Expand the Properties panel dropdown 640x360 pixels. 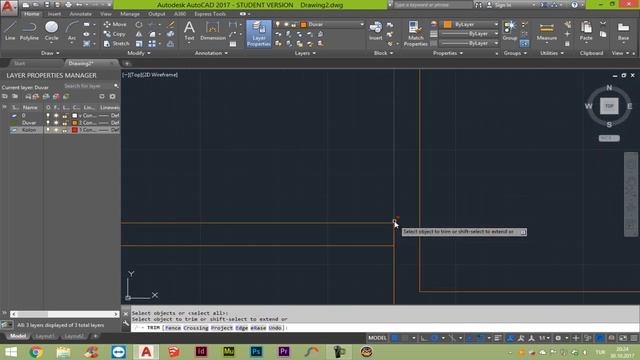448,53
